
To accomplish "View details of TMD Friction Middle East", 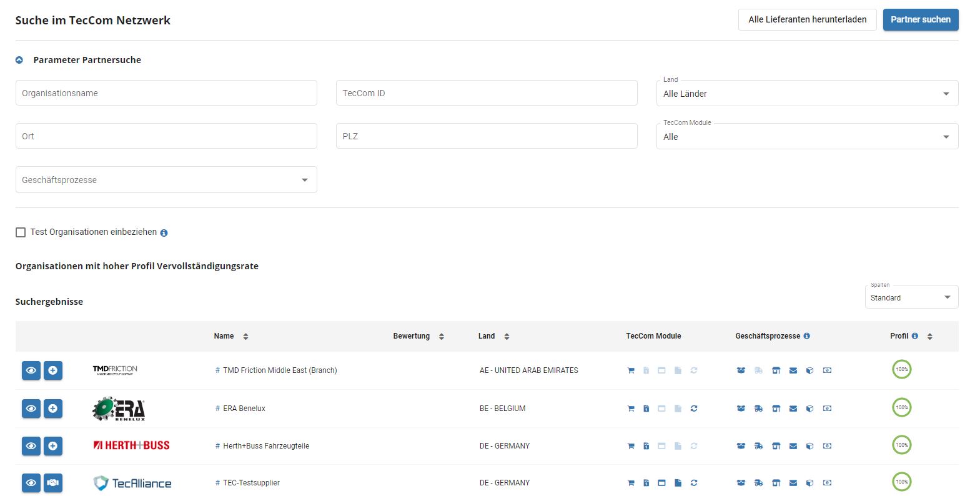I will pyautogui.click(x=31, y=370).
